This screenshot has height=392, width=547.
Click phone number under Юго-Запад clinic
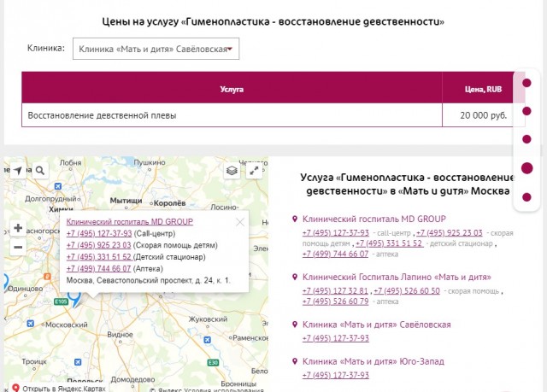pos(336,375)
